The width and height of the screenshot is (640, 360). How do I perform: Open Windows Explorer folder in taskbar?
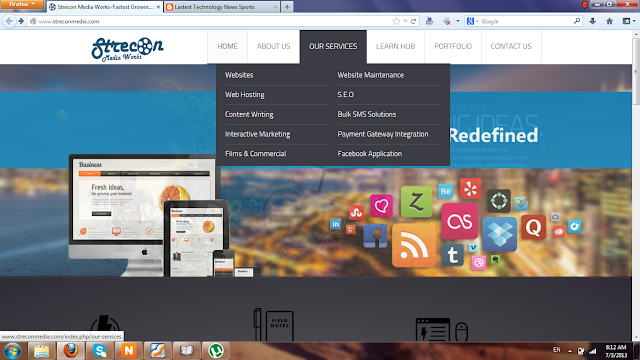[41, 351]
